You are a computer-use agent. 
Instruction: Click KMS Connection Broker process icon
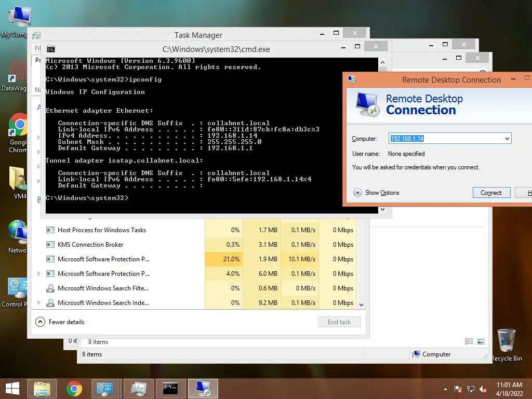click(x=50, y=245)
